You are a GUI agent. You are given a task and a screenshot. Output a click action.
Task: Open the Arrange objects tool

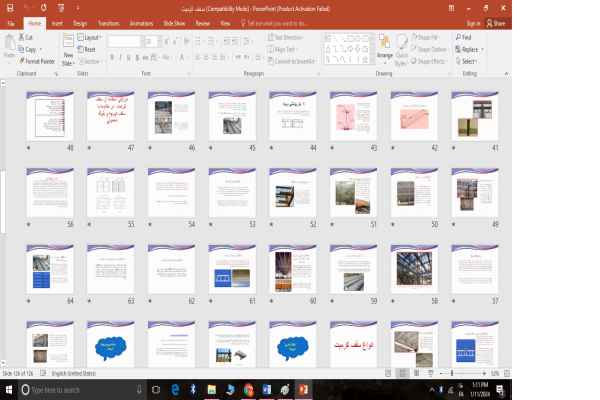point(385,50)
